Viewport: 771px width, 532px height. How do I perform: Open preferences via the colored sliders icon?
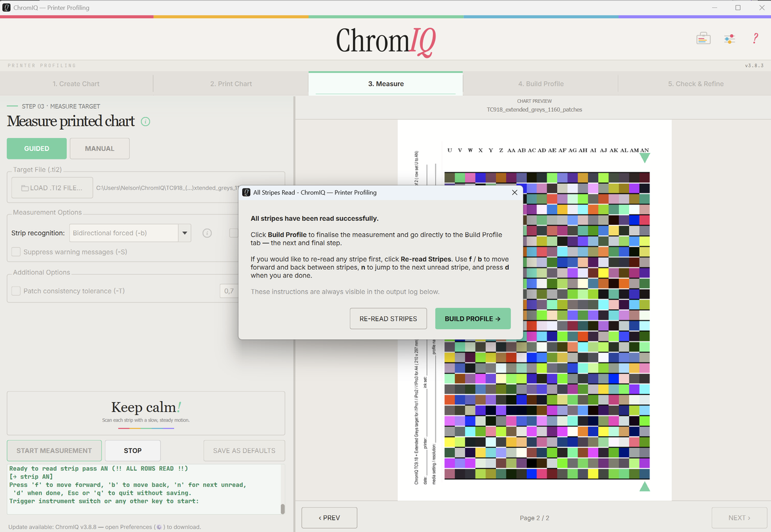(729, 39)
